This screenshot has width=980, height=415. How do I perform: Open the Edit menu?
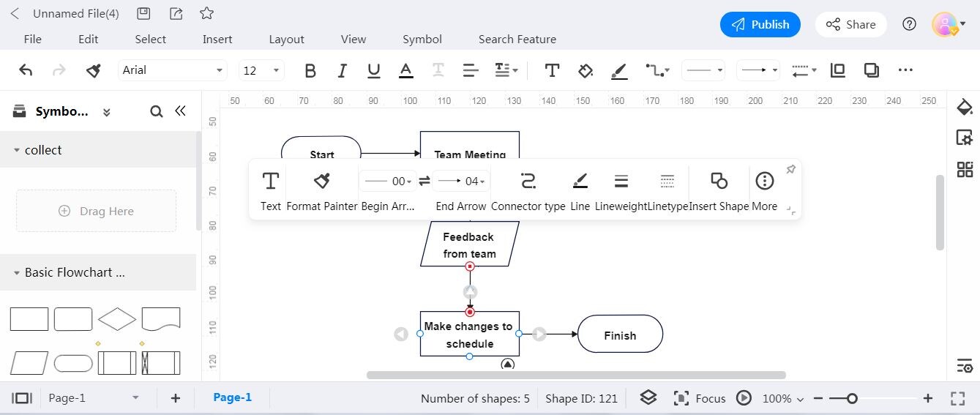pos(89,40)
